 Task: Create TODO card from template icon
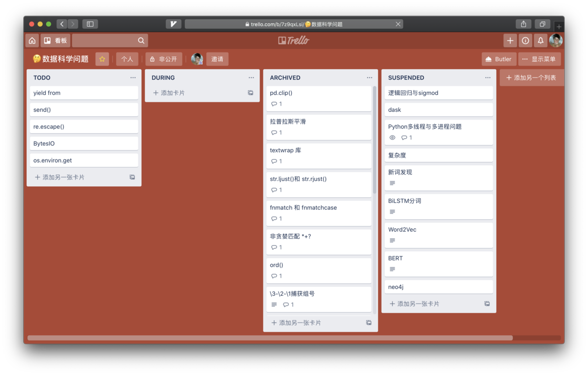coord(132,177)
